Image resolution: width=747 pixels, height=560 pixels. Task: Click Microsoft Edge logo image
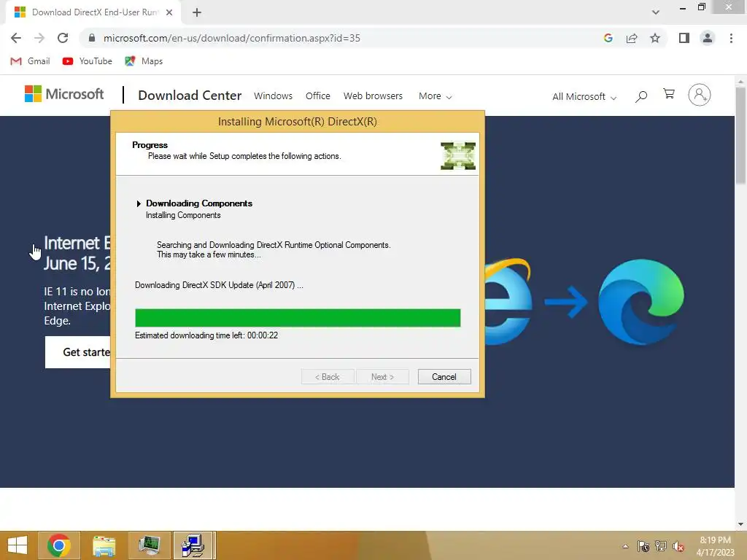coord(640,302)
